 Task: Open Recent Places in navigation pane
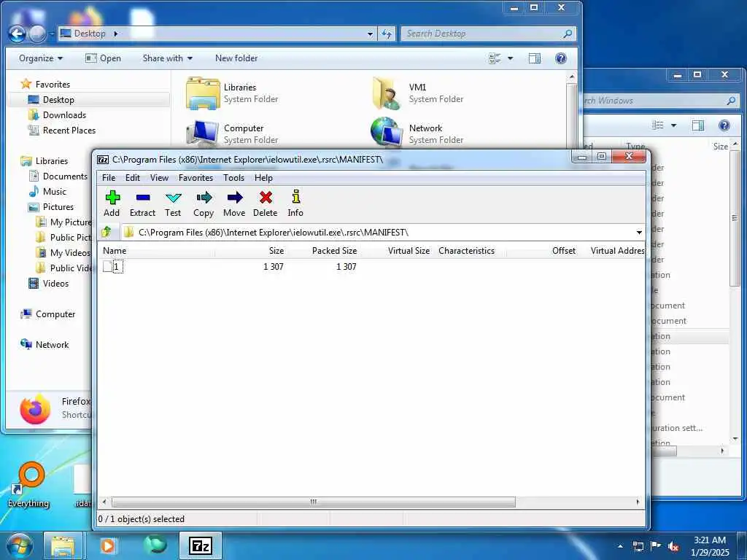[69, 130]
